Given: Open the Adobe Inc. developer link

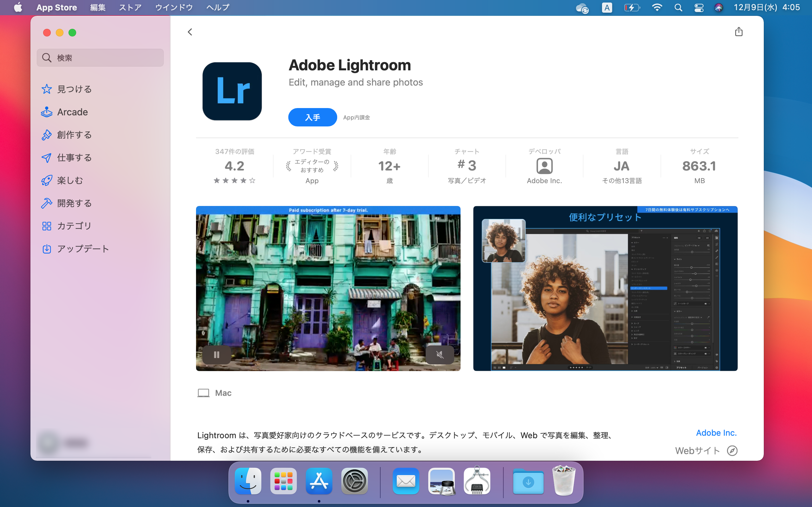Looking at the screenshot, I should click(717, 433).
